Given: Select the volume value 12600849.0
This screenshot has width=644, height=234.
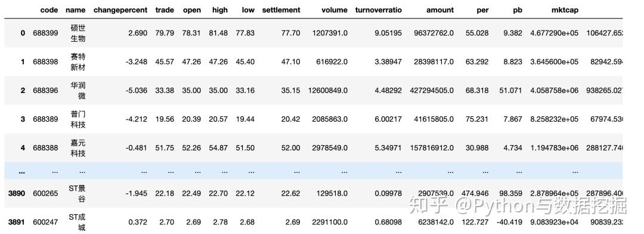Looking at the screenshot, I should click(x=328, y=91).
